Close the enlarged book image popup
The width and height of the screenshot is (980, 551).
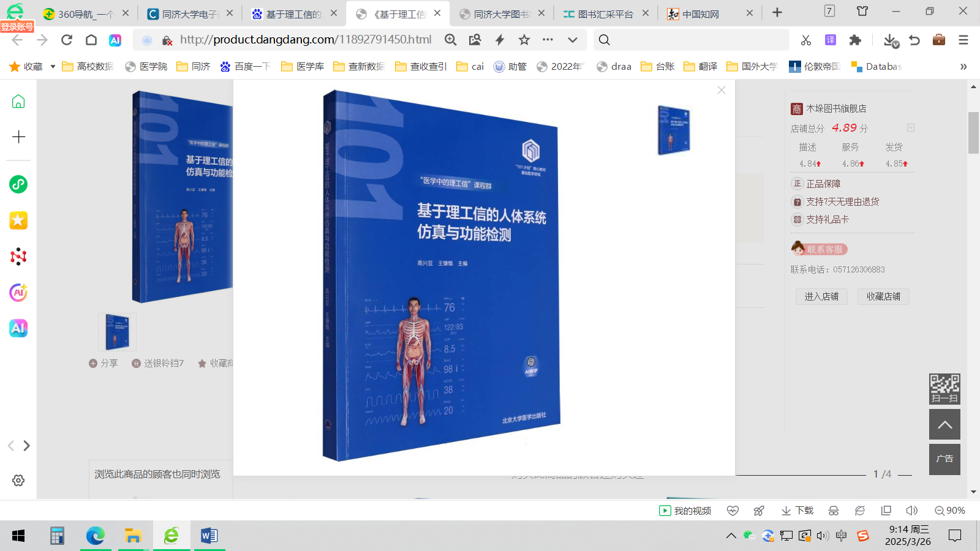tap(722, 90)
